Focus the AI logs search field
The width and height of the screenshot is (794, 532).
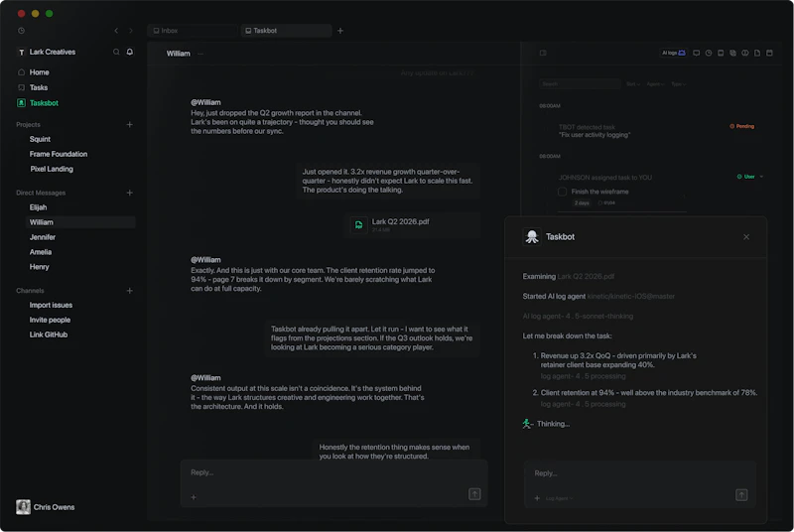[x=580, y=84]
